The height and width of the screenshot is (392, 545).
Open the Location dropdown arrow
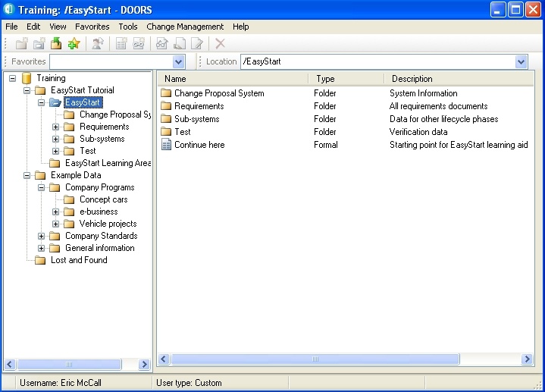coord(521,62)
